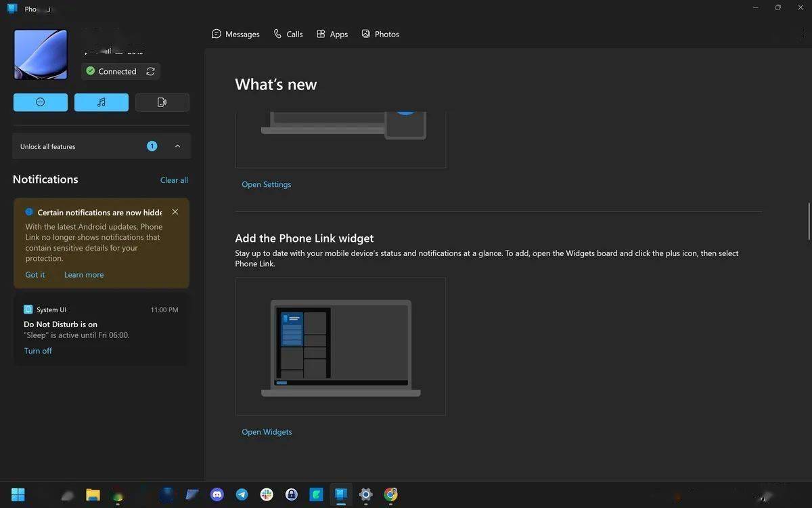Open the System UI notification
This screenshot has height=508, width=812.
coord(101,330)
